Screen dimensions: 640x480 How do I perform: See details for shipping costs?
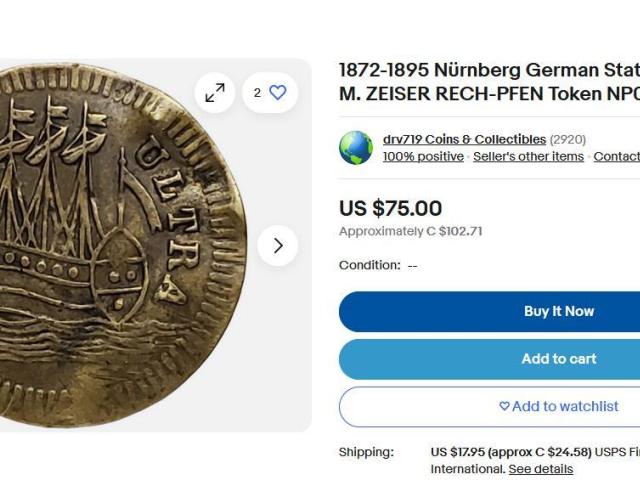tap(540, 469)
